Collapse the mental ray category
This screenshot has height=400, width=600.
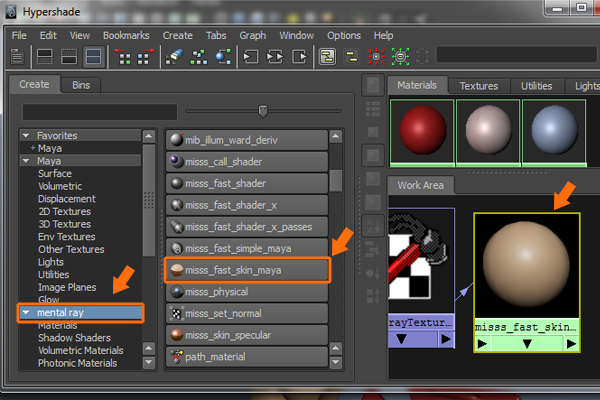26,313
